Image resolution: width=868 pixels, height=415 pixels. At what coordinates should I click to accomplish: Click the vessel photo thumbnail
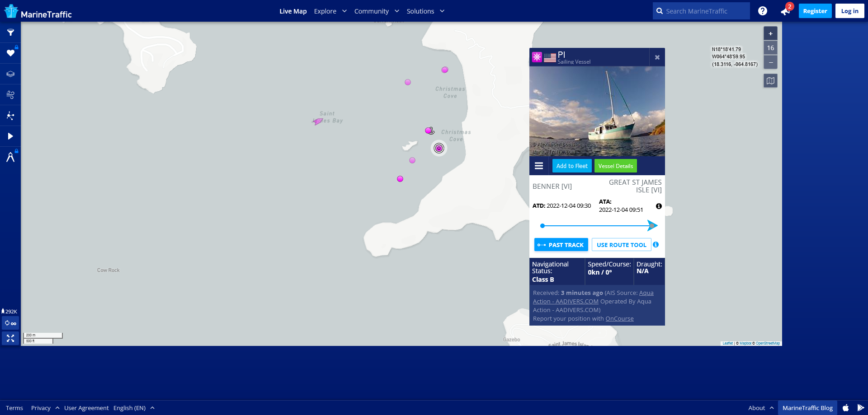(x=597, y=112)
